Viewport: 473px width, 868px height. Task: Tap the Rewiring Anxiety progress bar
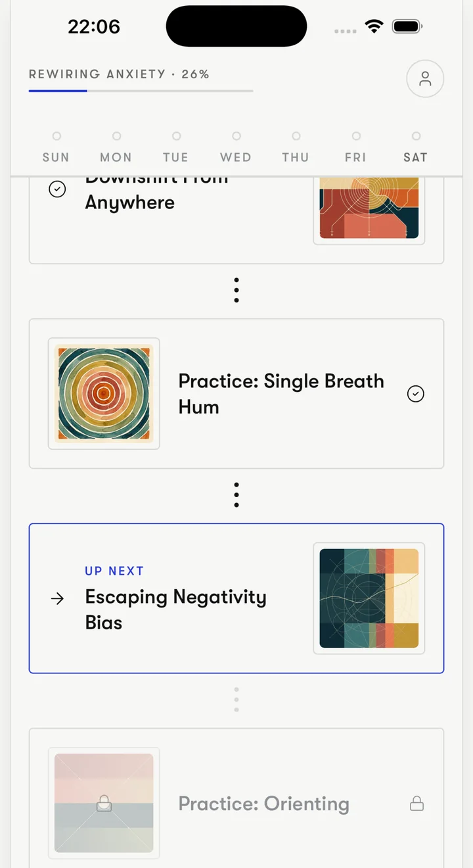(141, 91)
